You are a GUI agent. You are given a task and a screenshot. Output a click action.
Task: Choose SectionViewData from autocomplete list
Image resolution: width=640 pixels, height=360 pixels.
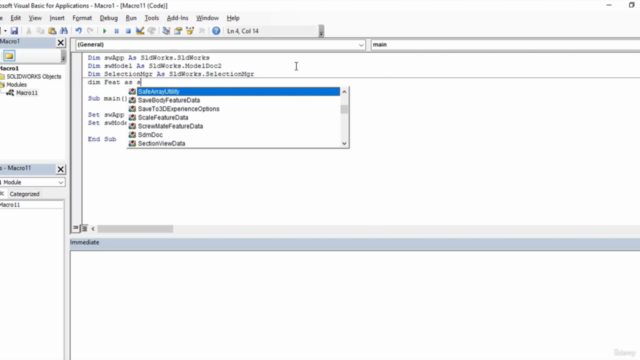pyautogui.click(x=161, y=144)
